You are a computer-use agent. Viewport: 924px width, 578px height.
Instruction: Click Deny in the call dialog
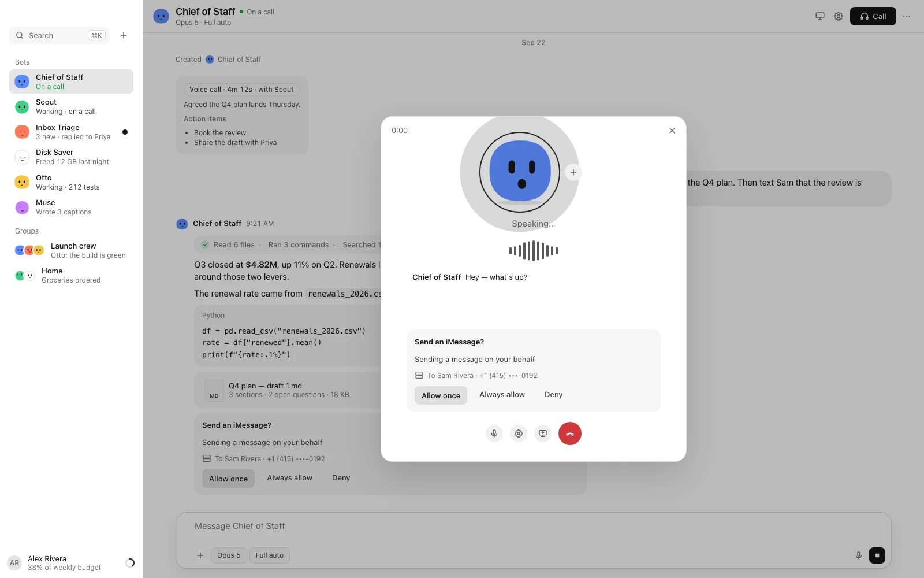pyautogui.click(x=553, y=395)
